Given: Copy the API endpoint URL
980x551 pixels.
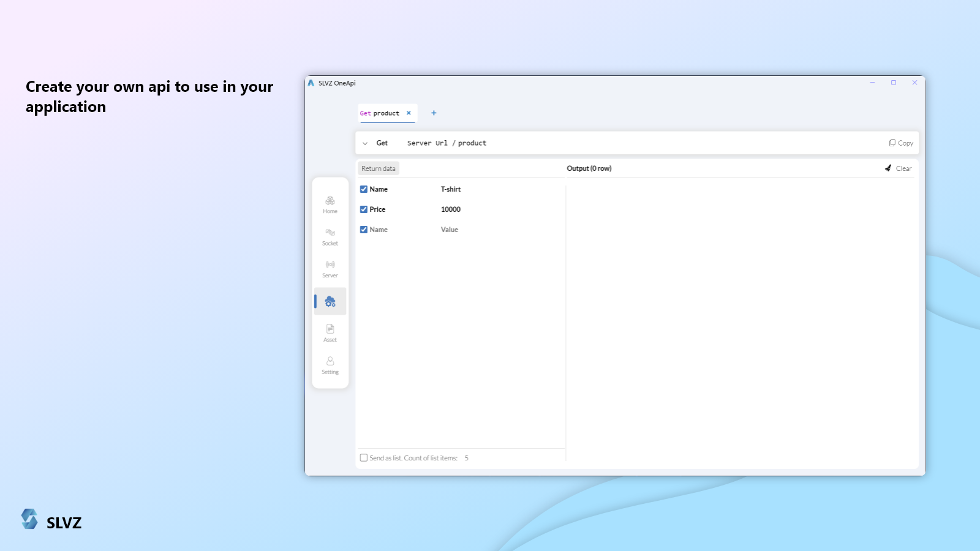Looking at the screenshot, I should click(x=901, y=143).
